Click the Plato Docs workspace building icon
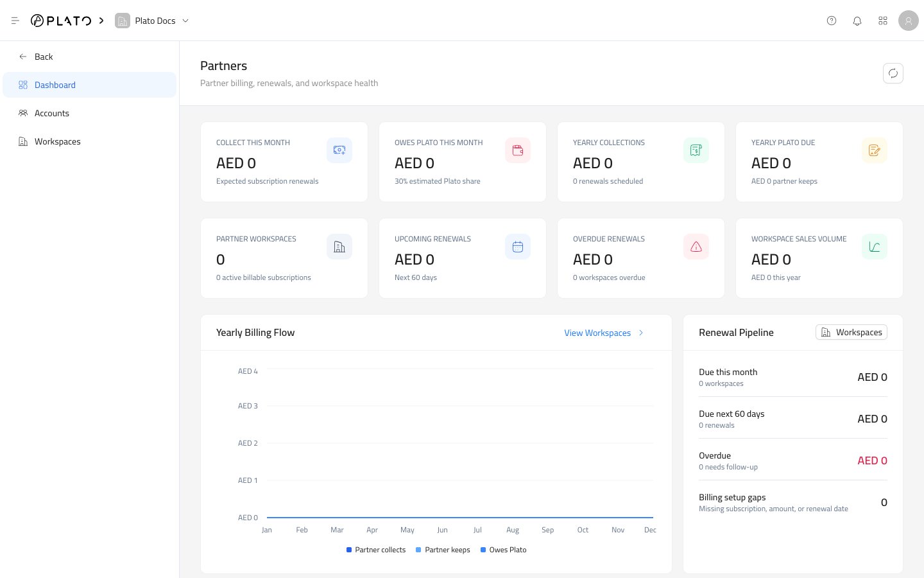This screenshot has height=578, width=924. (122, 21)
